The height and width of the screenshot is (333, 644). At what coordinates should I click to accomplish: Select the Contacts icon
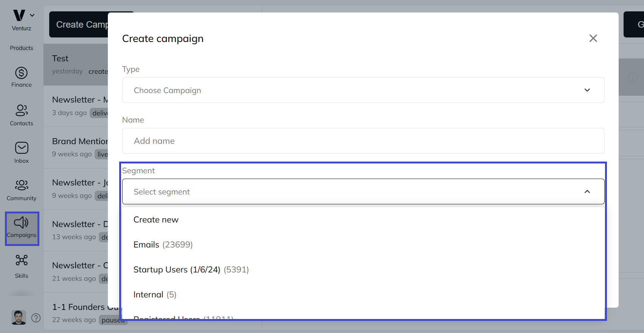pos(21,115)
